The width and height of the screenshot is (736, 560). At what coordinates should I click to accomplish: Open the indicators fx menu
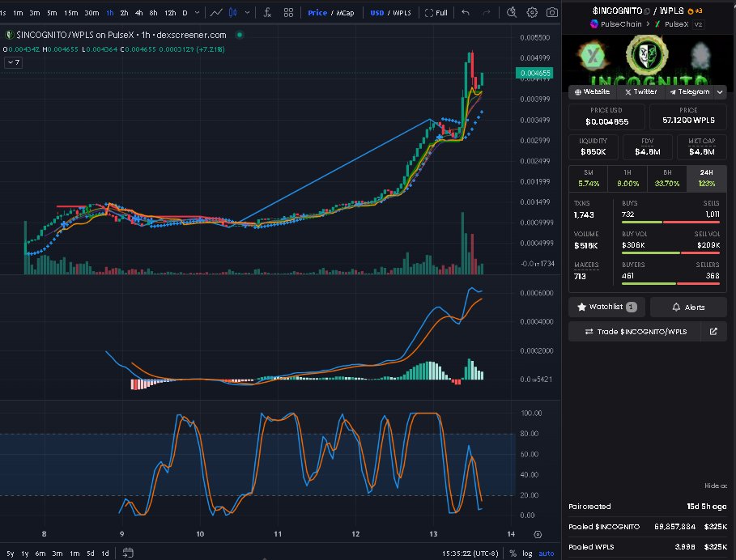point(267,13)
